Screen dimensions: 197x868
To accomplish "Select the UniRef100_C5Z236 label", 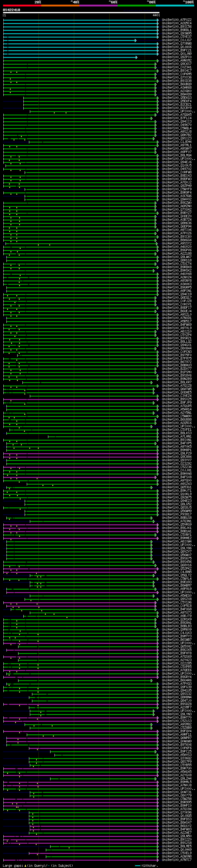I will click(177, 467).
